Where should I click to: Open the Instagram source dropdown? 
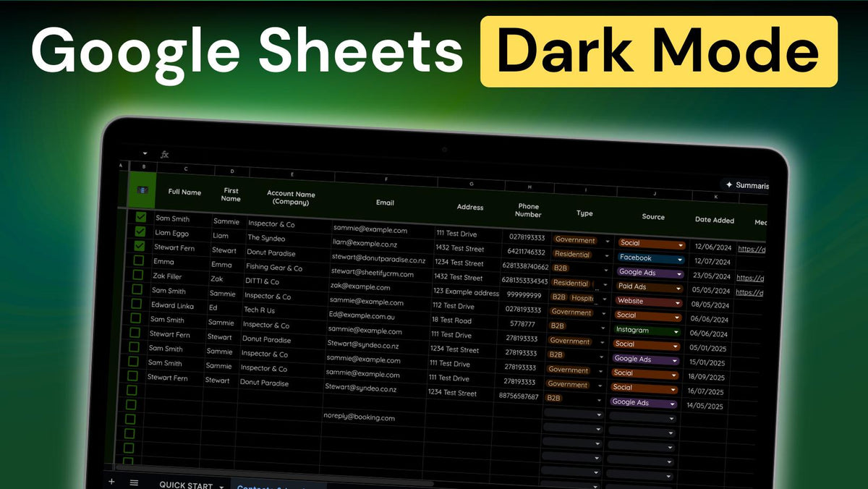(676, 331)
